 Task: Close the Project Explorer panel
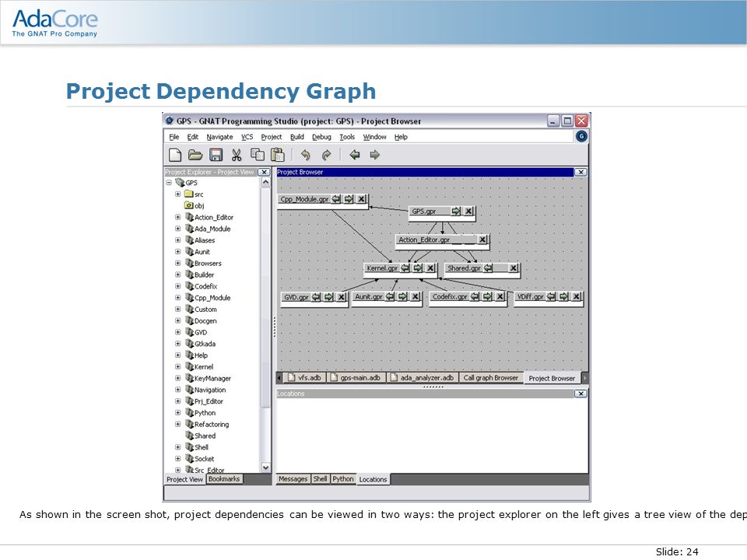tap(264, 172)
